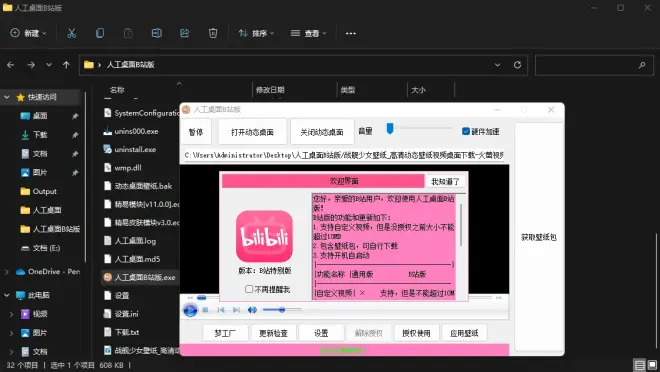Click the bilibili logo in welcome dialog
Screen dimensions: 660x372
click(264, 236)
